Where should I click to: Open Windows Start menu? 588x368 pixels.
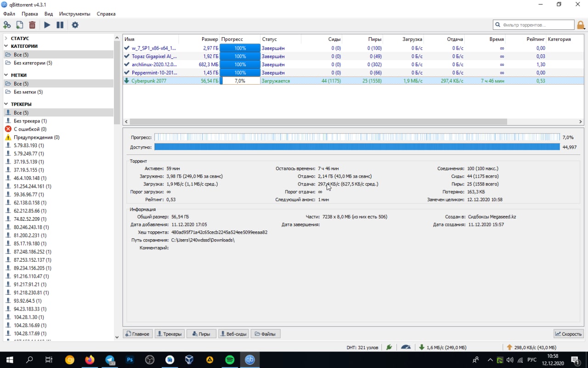tap(10, 360)
